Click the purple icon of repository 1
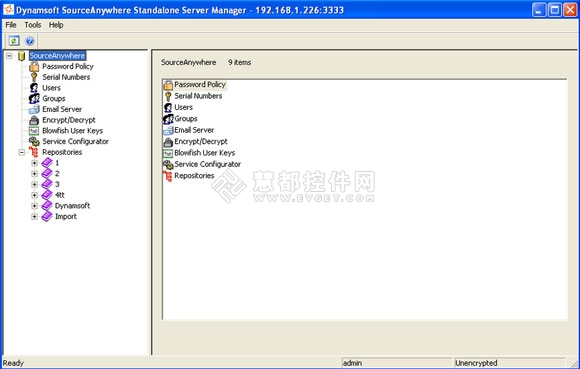 coord(47,163)
